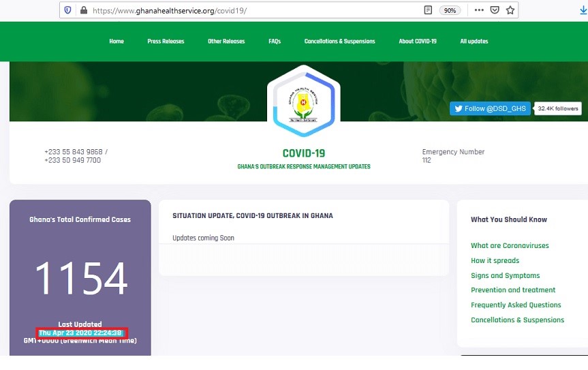Click Ghana's Outbreak Response Management Updates subtitle
Viewport: 588px width, 370px height.
(304, 166)
